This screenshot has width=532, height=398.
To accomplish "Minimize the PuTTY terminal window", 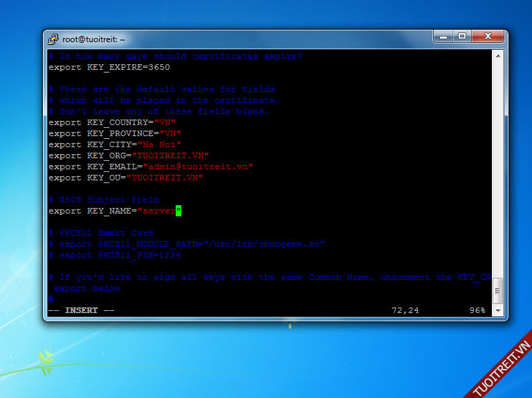I will (442, 36).
